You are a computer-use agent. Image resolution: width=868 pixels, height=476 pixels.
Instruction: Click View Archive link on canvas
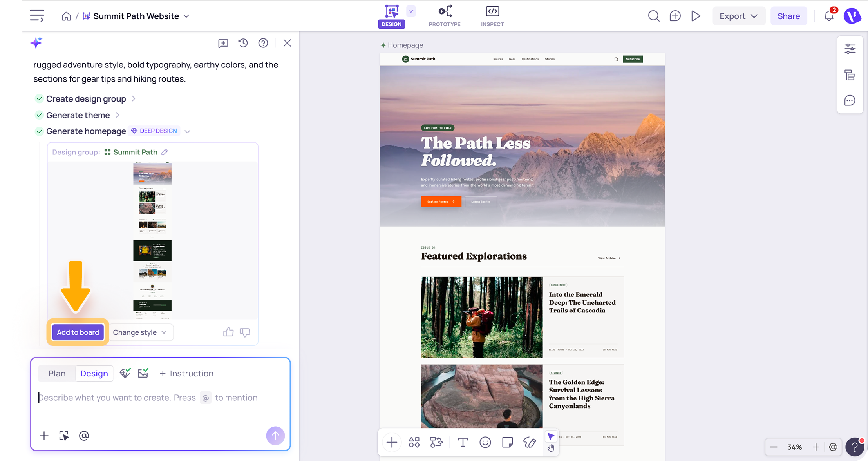[x=609, y=258]
